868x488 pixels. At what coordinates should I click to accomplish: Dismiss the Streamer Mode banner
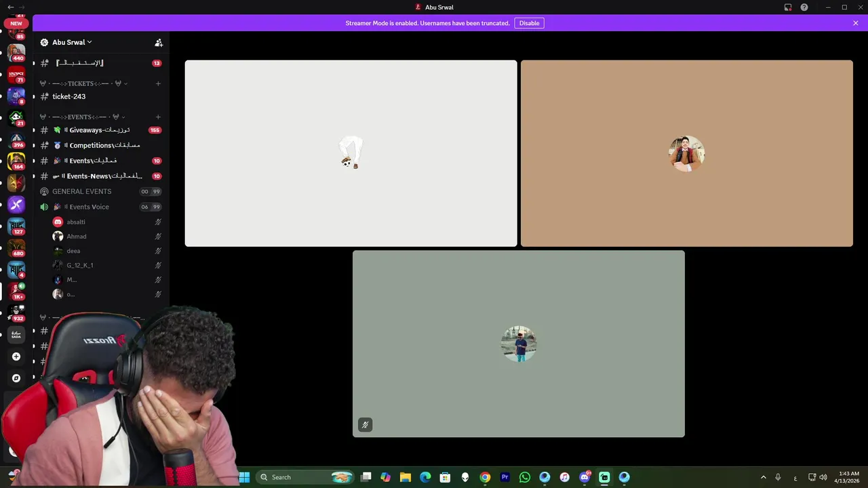856,23
